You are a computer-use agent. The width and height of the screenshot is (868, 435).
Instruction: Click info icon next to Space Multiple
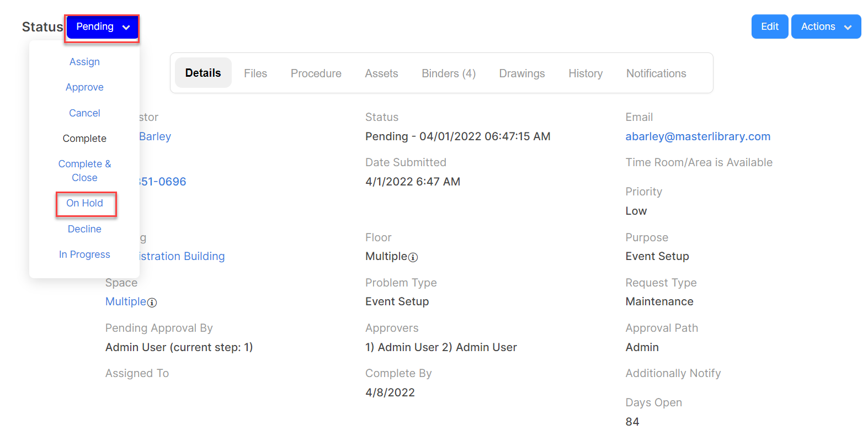tap(152, 303)
